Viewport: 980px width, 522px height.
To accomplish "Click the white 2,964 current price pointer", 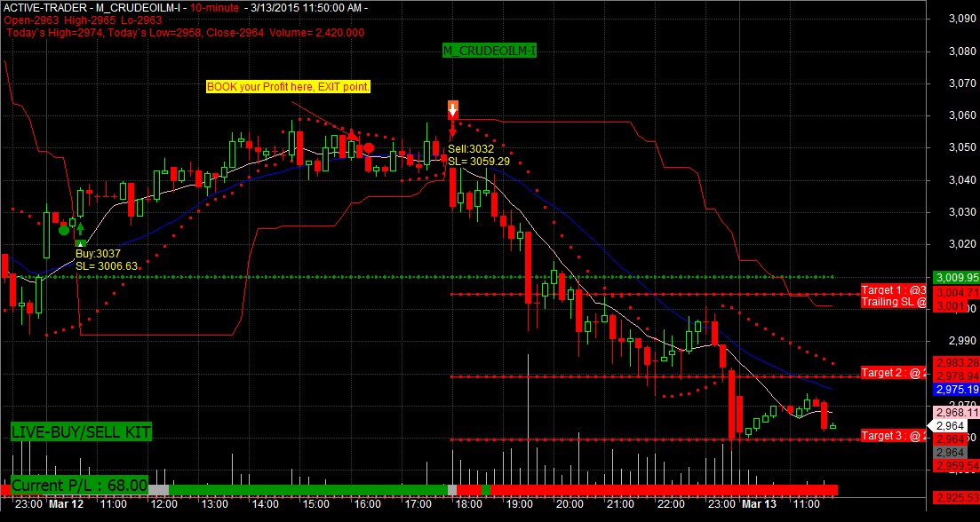I will [949, 426].
